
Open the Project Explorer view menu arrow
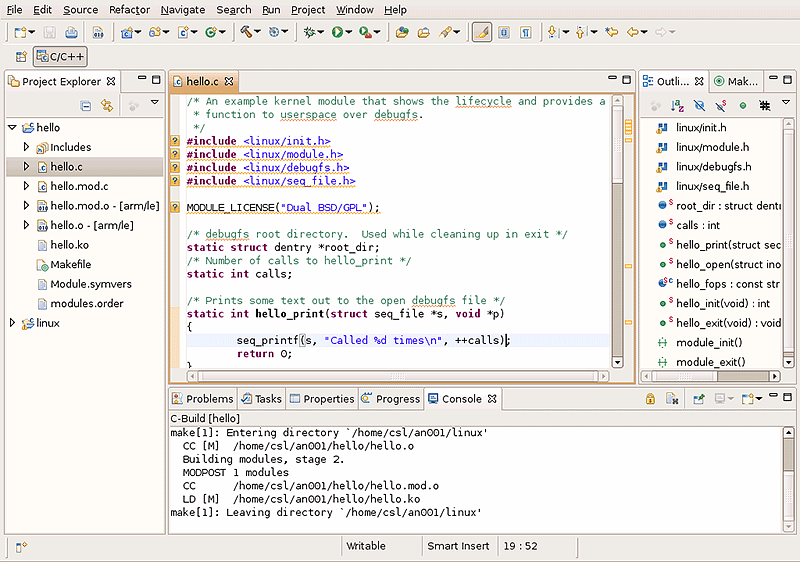pos(155,103)
